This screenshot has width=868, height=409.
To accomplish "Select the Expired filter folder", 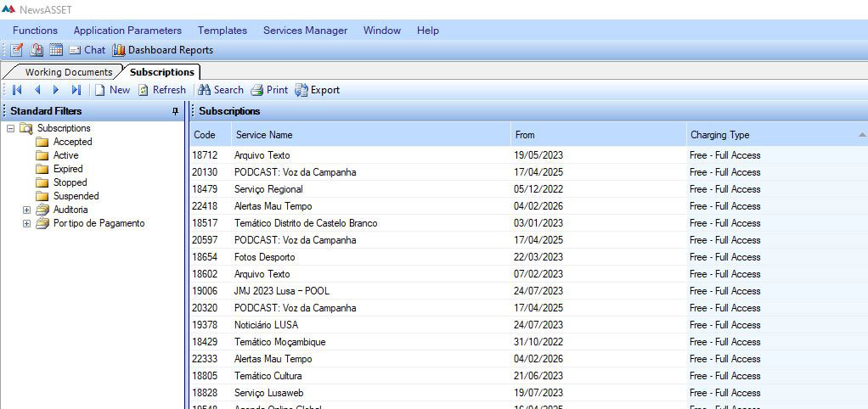I will point(68,169).
